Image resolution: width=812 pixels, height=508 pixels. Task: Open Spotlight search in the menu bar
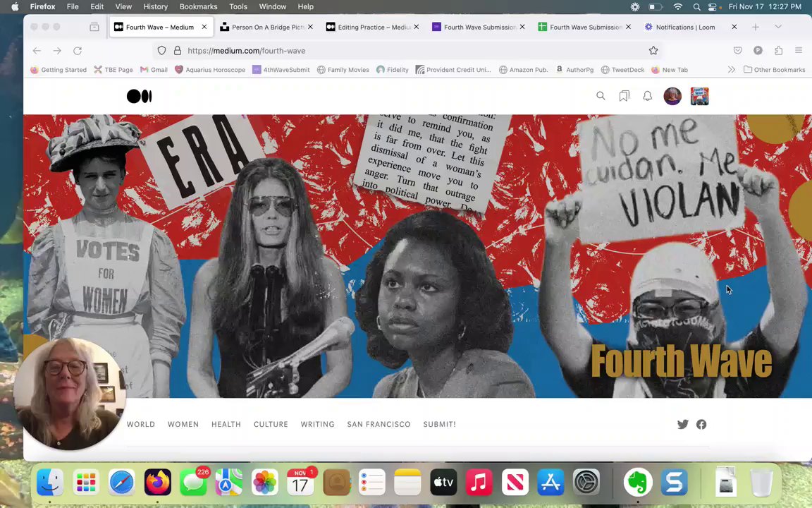point(696,7)
